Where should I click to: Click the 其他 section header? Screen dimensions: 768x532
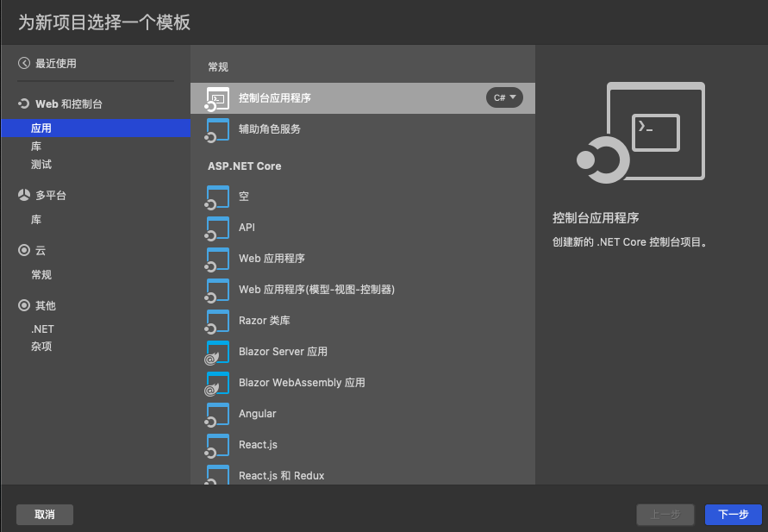click(46, 306)
